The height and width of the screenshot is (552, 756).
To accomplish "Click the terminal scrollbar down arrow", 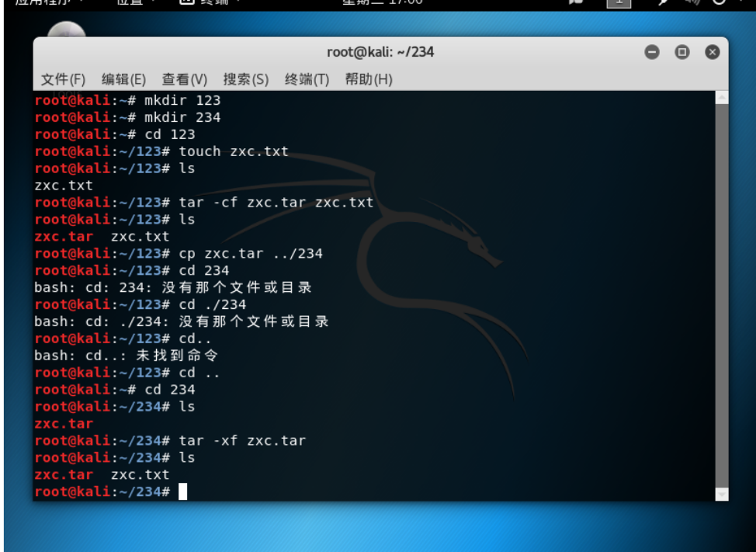I will [x=722, y=494].
